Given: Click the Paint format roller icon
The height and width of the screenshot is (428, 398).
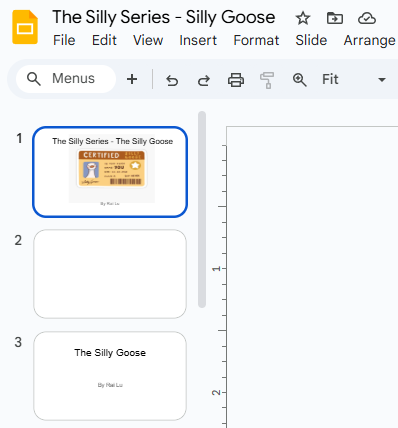Looking at the screenshot, I should [267, 80].
